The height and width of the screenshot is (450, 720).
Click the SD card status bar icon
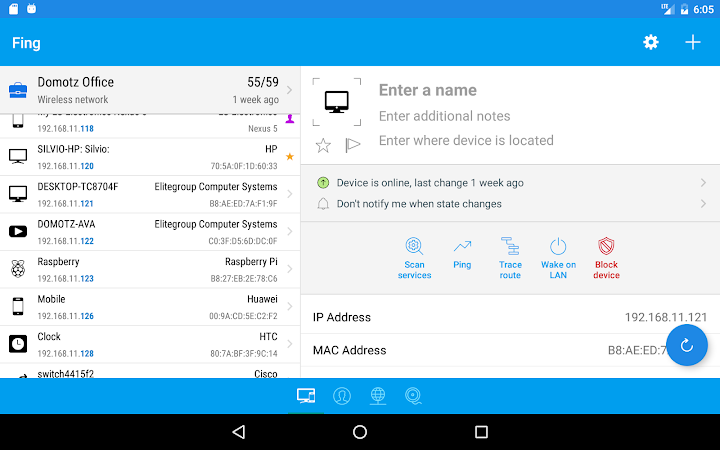tap(14, 9)
